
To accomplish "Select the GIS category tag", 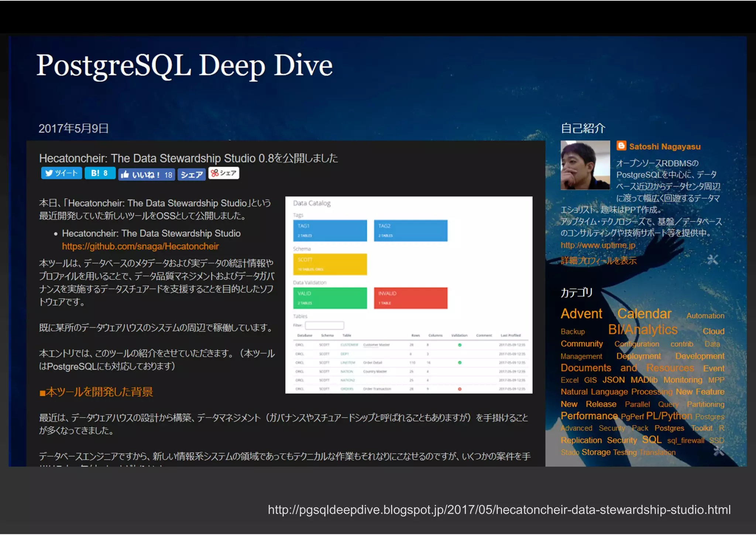I will tap(590, 380).
